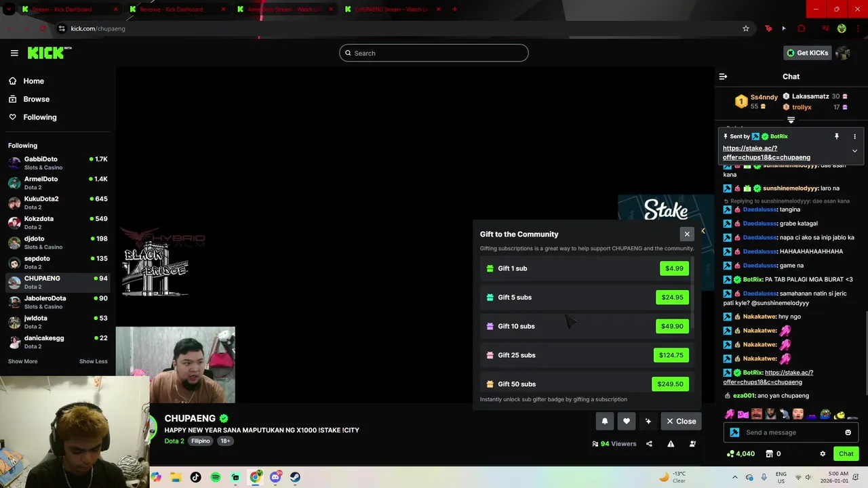Show hidden system tray icons
The width and height of the screenshot is (868, 488).
[734, 477]
